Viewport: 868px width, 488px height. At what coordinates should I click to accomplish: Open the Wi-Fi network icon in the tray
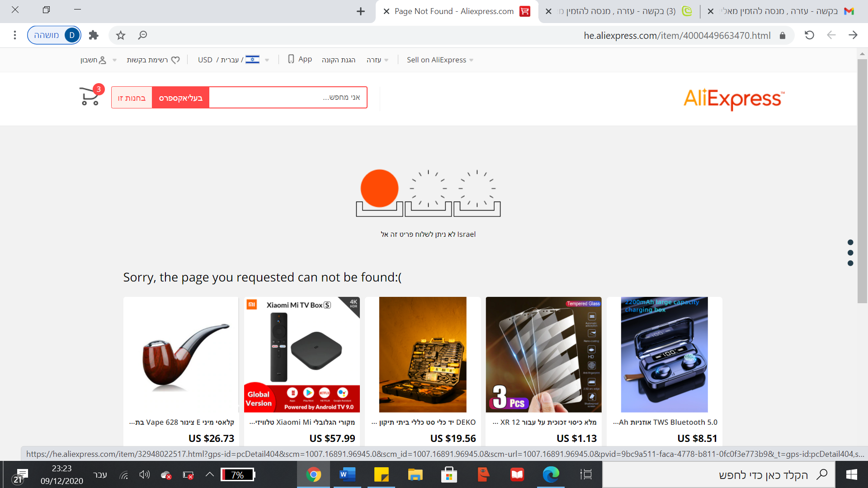click(124, 475)
